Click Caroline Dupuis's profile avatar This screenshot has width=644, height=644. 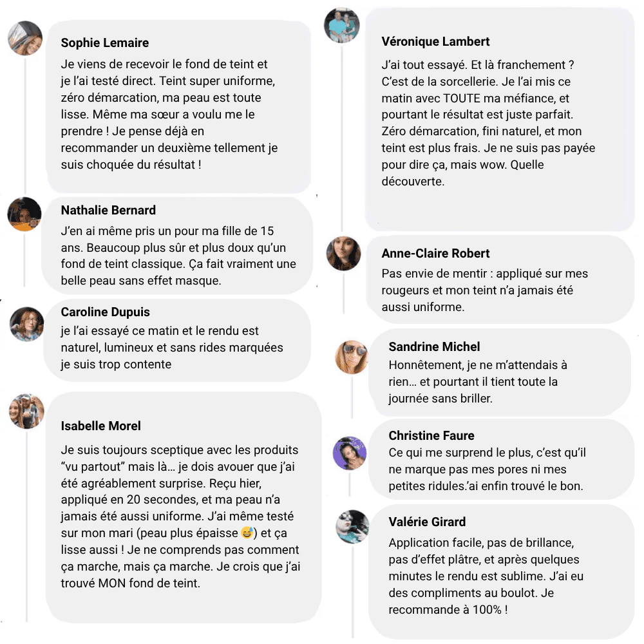pos(27,324)
